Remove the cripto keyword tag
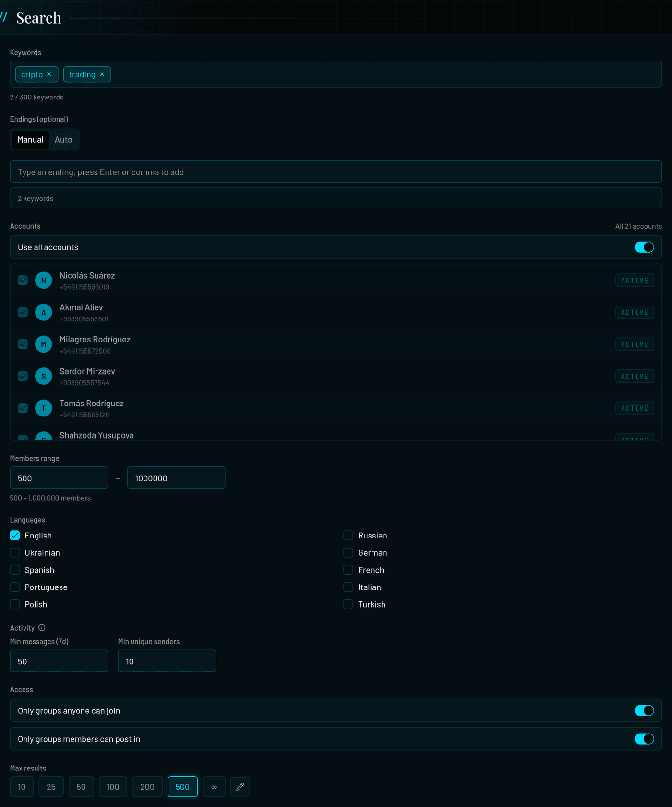Screen dimensions: 672x807 click(x=49, y=74)
